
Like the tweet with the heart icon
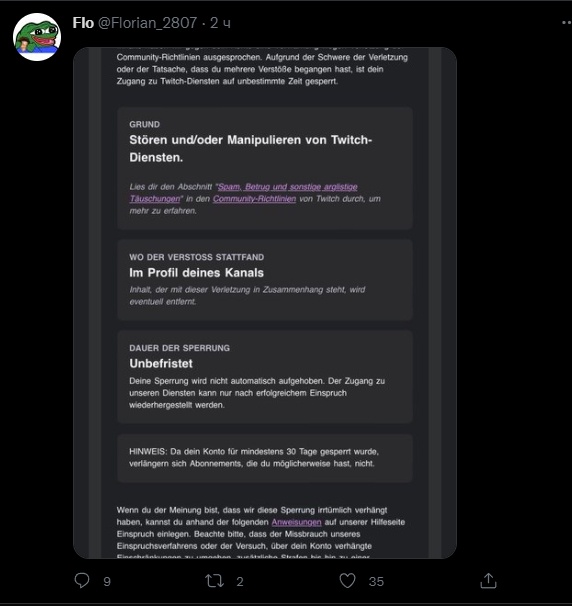pyautogui.click(x=347, y=580)
